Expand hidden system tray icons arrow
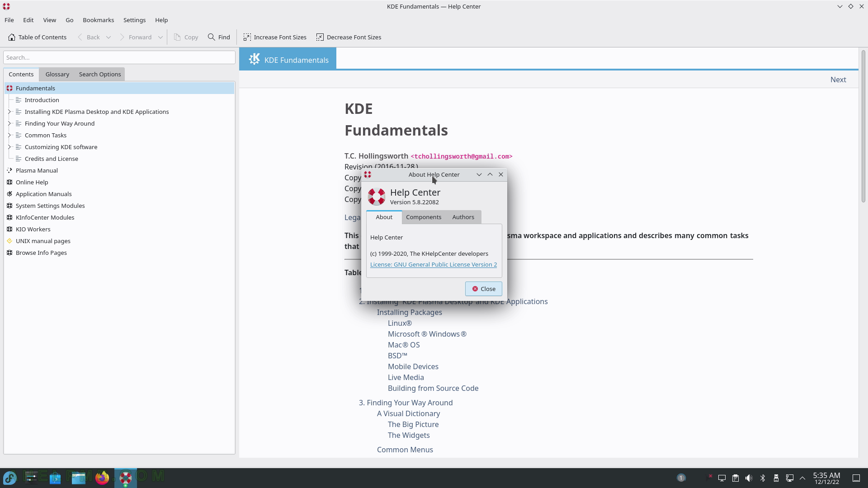This screenshot has height=488, width=868. click(802, 478)
